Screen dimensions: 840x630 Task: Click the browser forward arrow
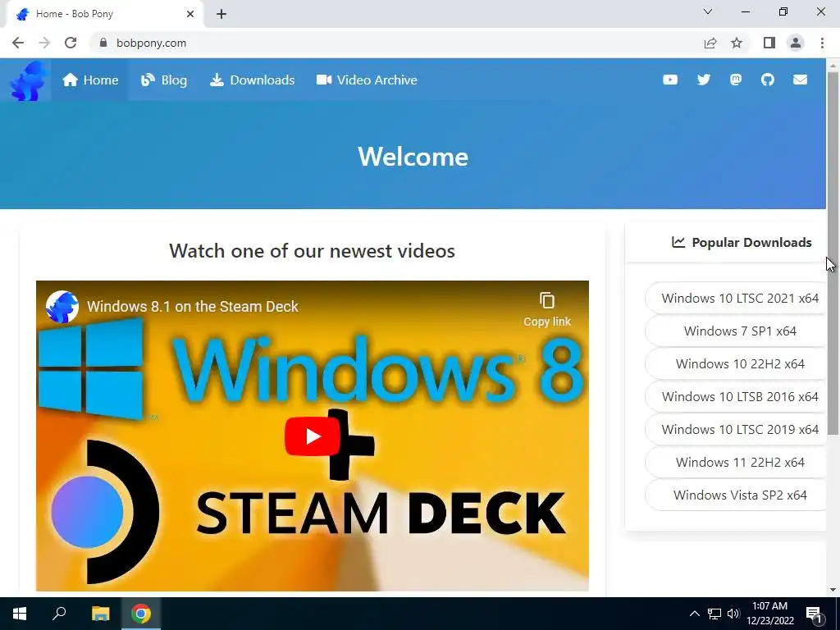[x=44, y=43]
